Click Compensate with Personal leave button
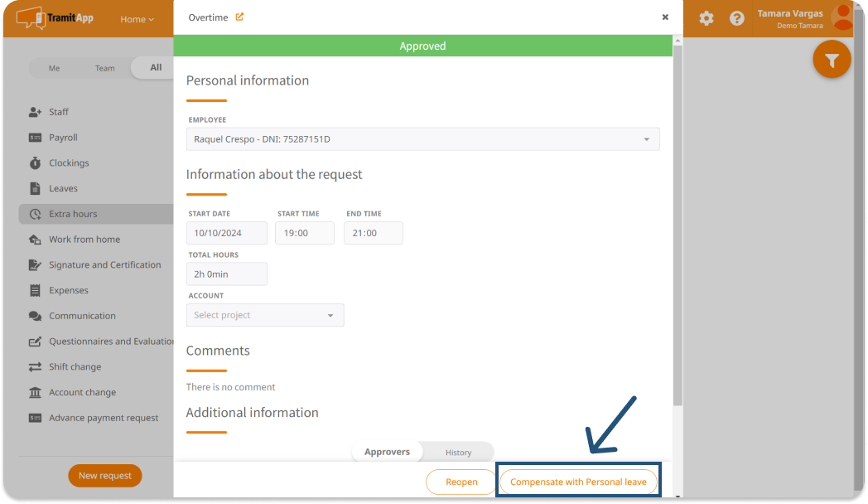Screen dimensions: 868x504 click(x=578, y=482)
